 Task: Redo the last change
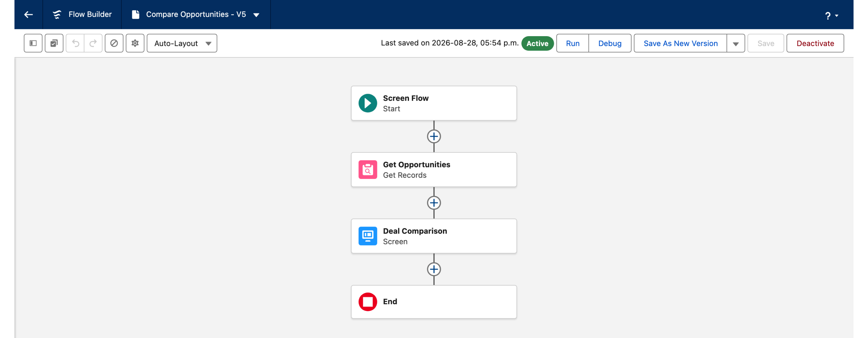click(x=93, y=43)
